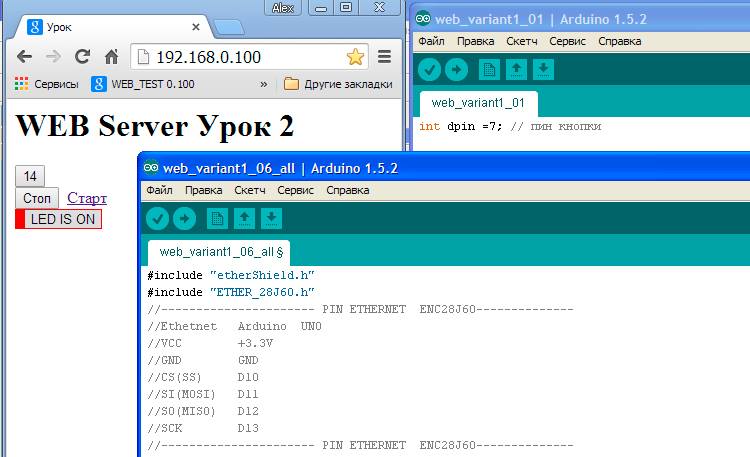Click Upload arrow in web_variant1_01 window
The width and height of the screenshot is (750, 457).
[x=456, y=70]
